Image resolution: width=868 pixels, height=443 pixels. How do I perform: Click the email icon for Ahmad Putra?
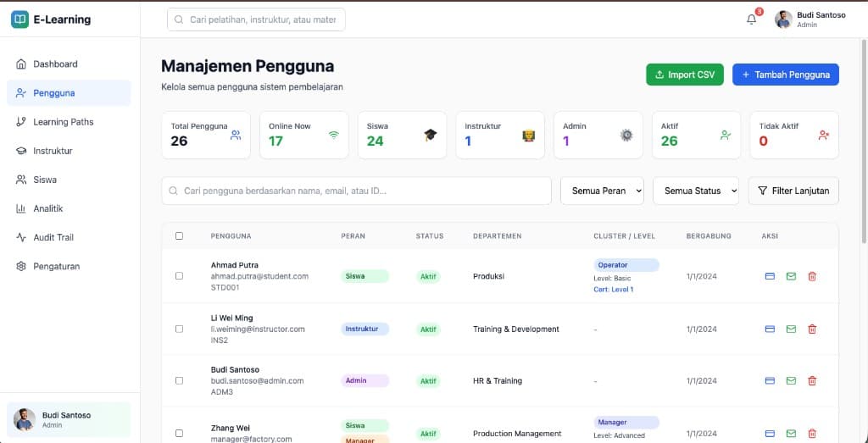pos(791,276)
